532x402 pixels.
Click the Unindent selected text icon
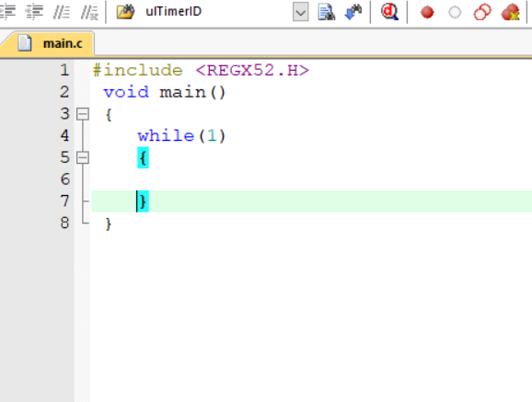click(x=34, y=12)
